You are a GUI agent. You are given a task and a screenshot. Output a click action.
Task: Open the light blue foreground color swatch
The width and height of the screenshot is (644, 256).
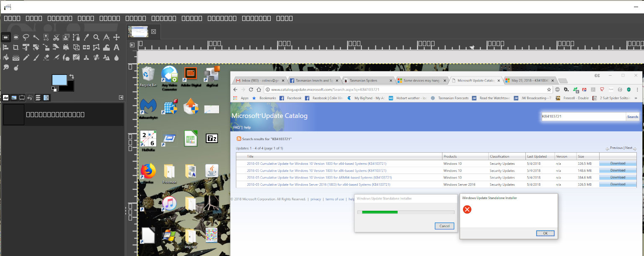tap(59, 80)
